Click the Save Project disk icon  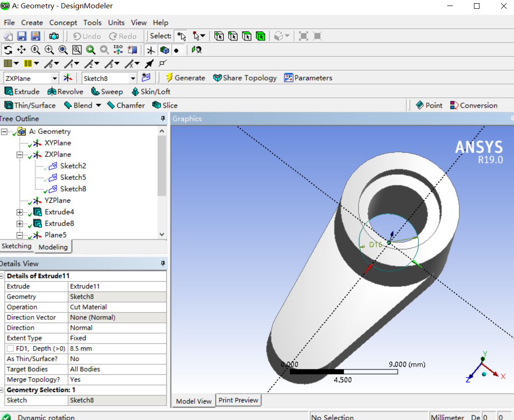(22, 36)
